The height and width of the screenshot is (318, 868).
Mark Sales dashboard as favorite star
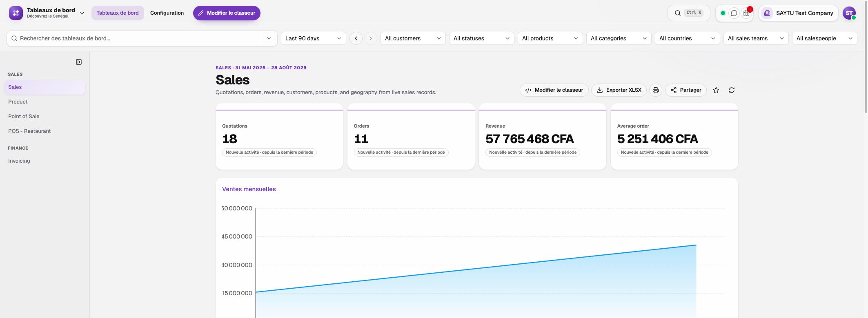(x=716, y=90)
